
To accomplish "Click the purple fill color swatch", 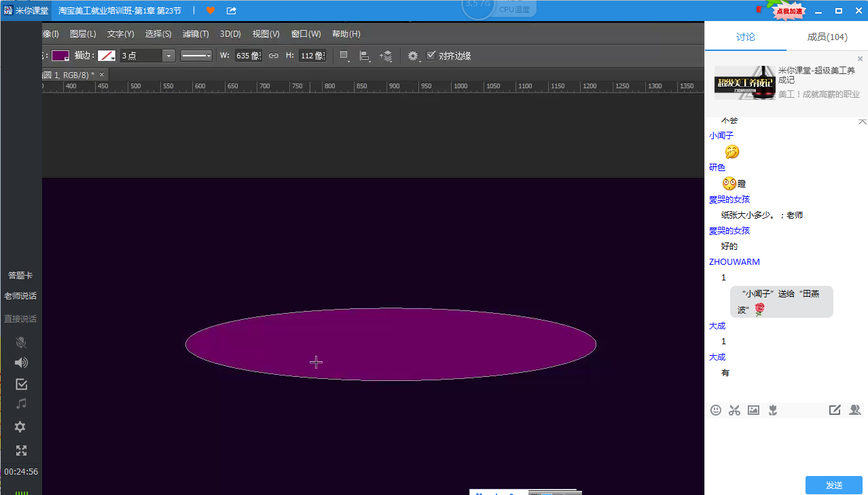I will [60, 56].
